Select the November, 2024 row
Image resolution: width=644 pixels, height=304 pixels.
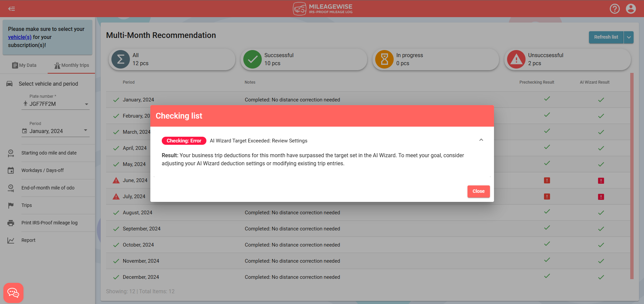368,261
